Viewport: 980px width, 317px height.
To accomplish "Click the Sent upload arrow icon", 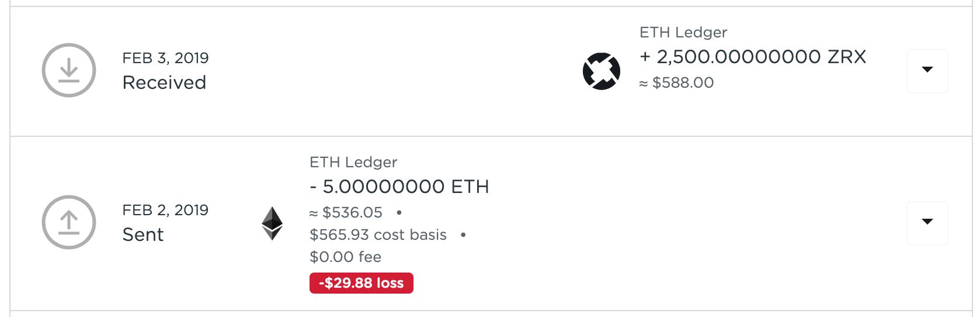I will coord(69,222).
